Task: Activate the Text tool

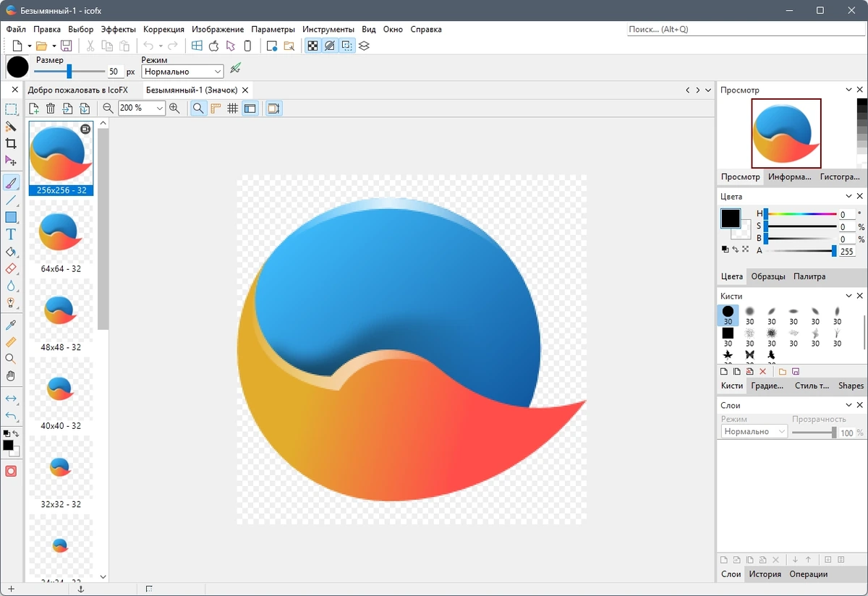Action: coord(11,234)
